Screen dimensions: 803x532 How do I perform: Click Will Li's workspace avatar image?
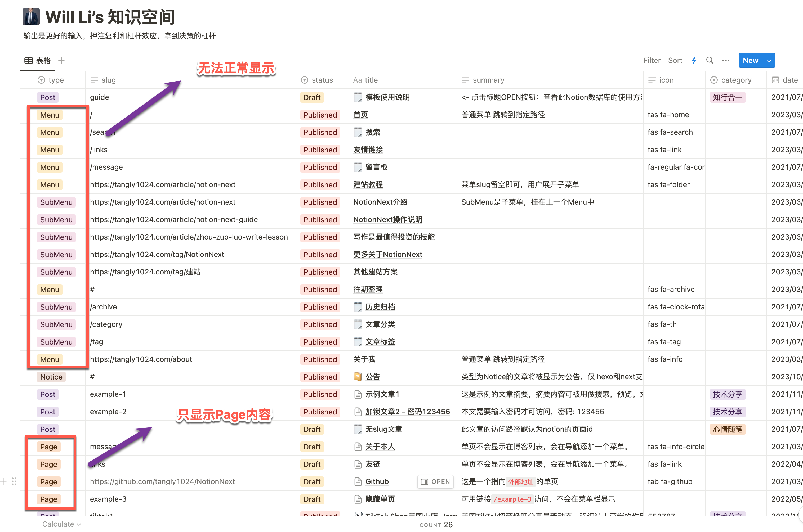pyautogui.click(x=31, y=16)
